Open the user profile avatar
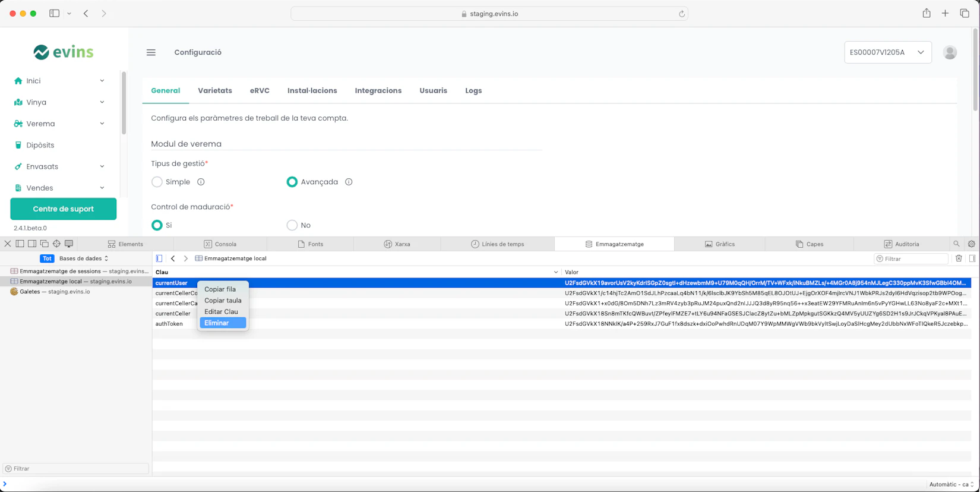Viewport: 980px width, 492px height. 950,52
